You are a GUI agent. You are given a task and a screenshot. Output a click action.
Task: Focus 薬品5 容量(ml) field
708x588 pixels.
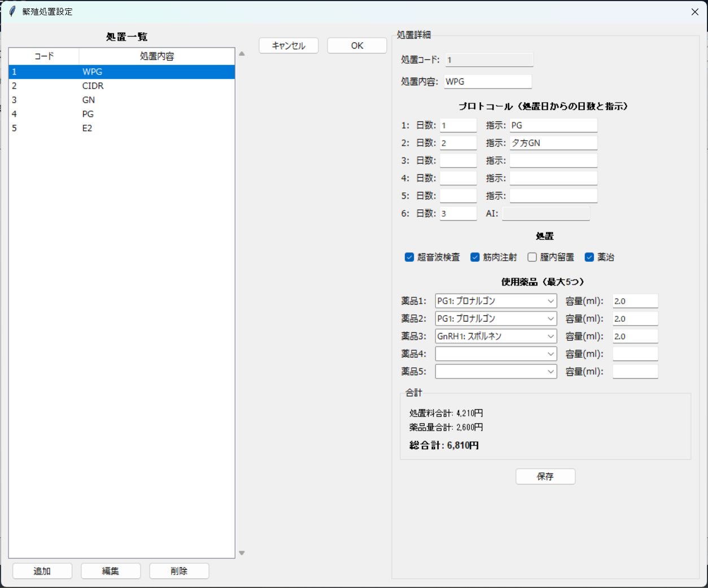636,371
